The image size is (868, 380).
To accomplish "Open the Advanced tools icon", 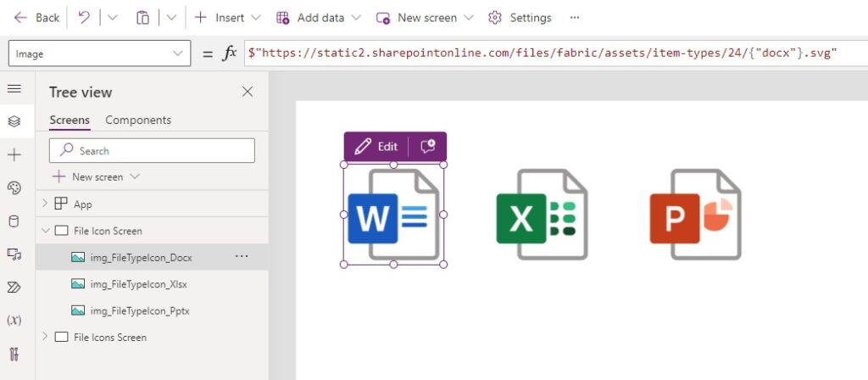I will click(x=14, y=354).
